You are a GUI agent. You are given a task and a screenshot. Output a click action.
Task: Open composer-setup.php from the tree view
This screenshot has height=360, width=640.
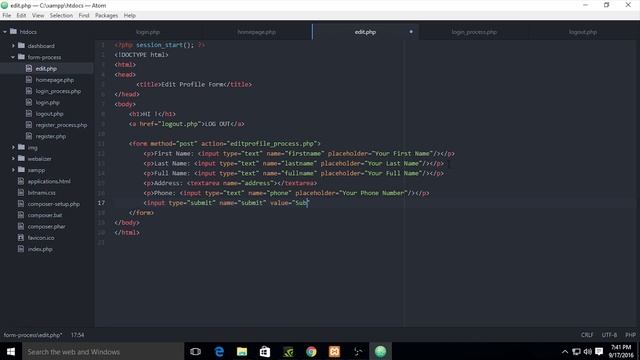53,204
